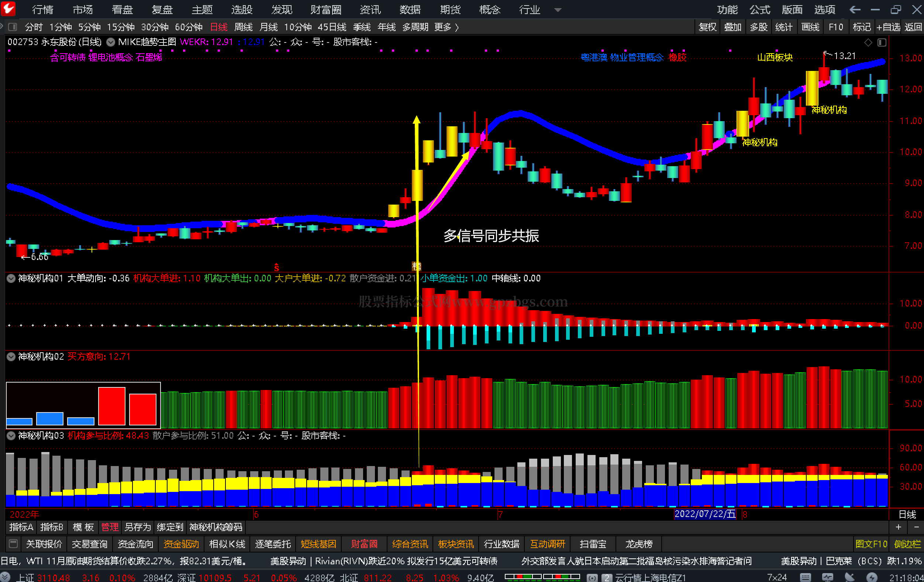Click the satellite dish icon in status bar
The height and width of the screenshot is (582, 924).
pyautogui.click(x=849, y=577)
